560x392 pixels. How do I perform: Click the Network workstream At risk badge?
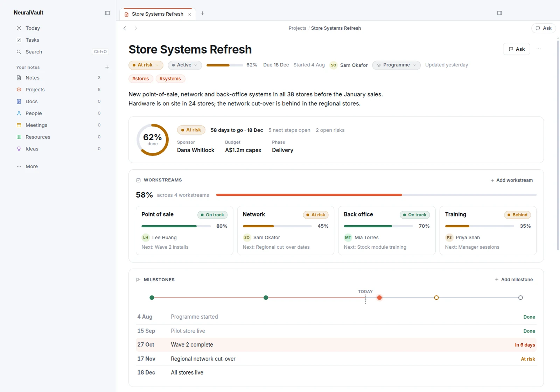pyautogui.click(x=316, y=215)
